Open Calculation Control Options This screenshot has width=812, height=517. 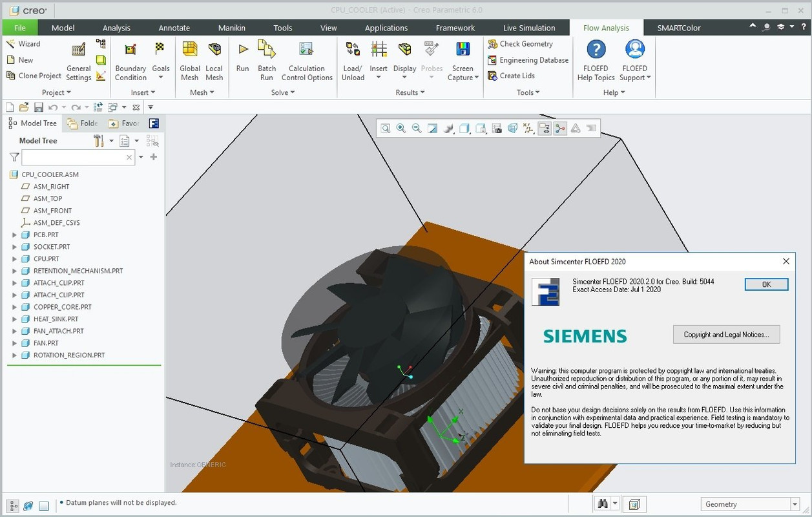pos(307,62)
